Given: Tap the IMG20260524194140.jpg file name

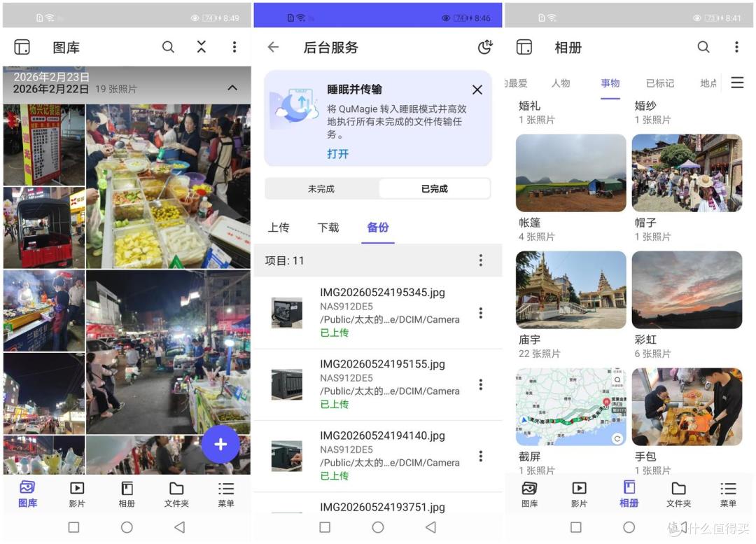Looking at the screenshot, I should coord(382,435).
